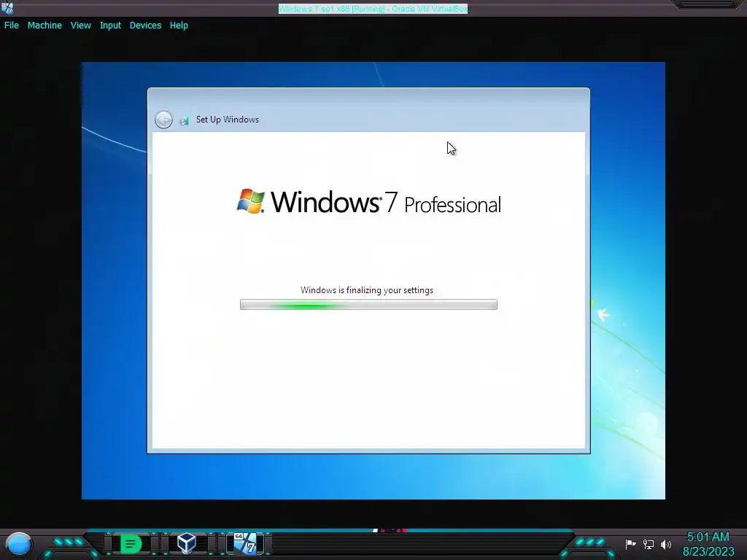Open the Machine menu

(44, 26)
